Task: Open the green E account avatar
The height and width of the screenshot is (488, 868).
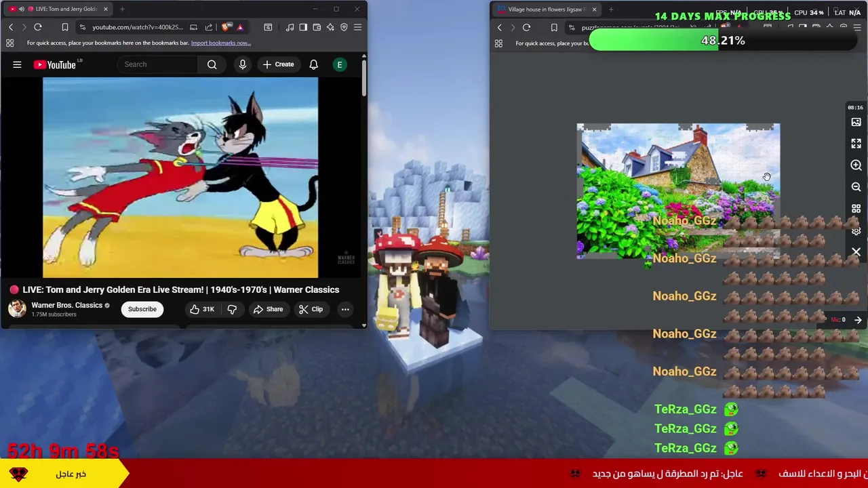Action: (340, 64)
